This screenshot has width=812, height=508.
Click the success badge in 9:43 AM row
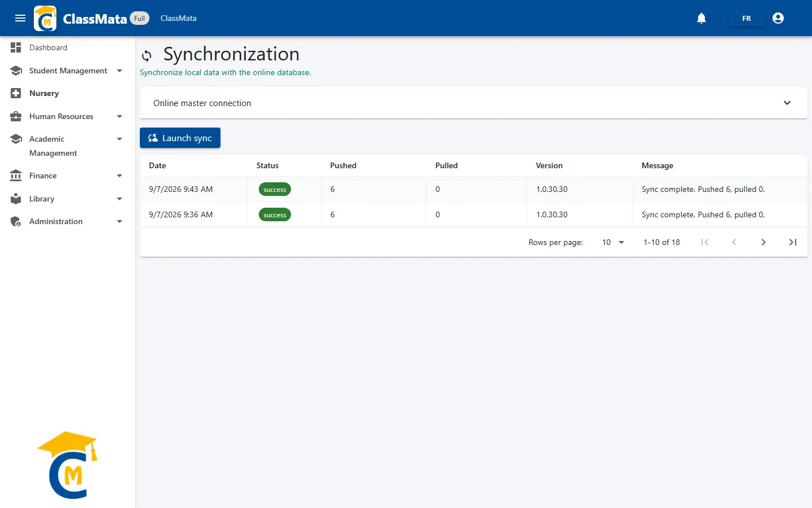point(275,189)
